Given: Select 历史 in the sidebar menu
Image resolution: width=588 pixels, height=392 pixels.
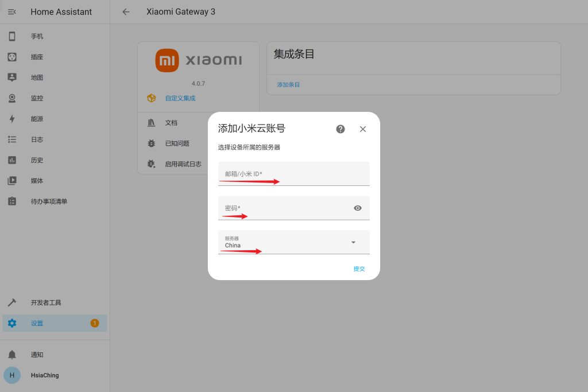Looking at the screenshot, I should click(x=37, y=160).
